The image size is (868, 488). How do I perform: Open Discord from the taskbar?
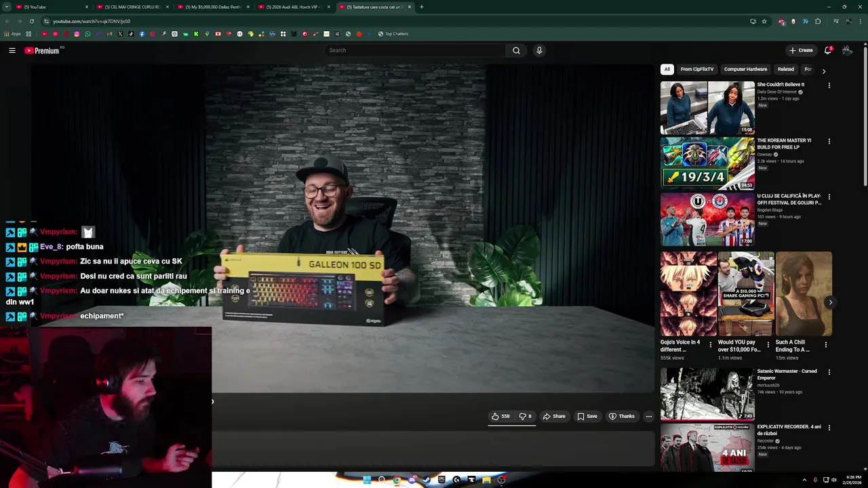[x=412, y=480]
